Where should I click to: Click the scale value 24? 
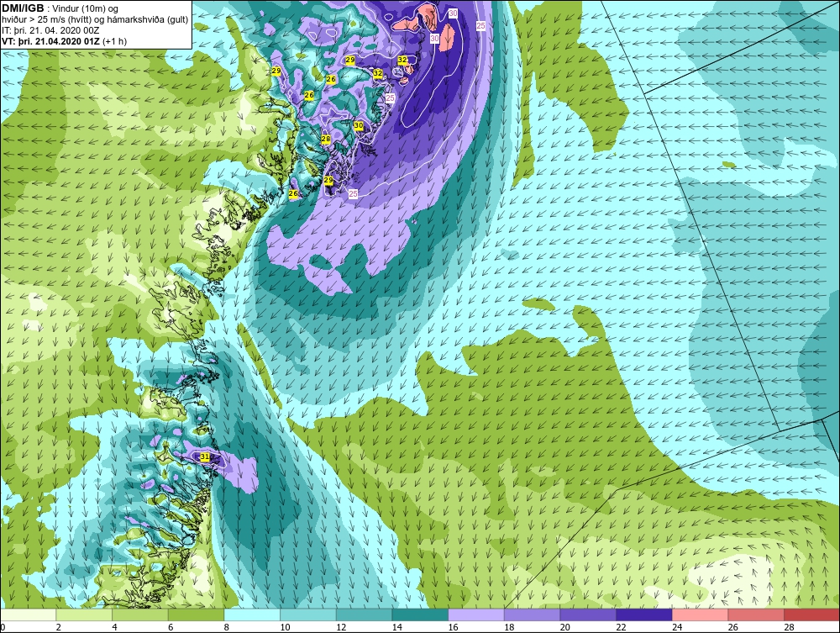677,627
